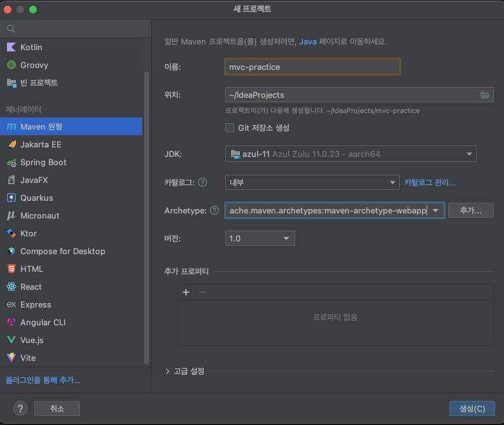Click the JavaFX icon
Screen dimensions: 504x425
11,180
